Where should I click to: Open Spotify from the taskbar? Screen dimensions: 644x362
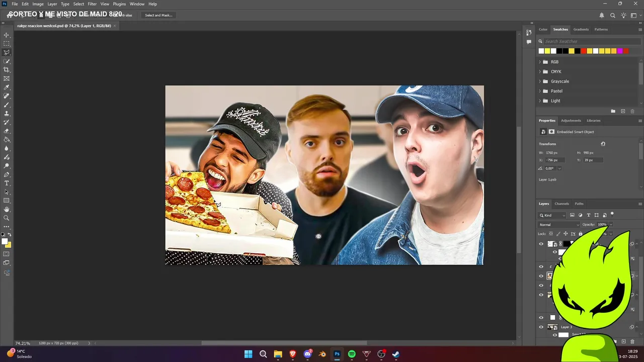click(x=352, y=354)
